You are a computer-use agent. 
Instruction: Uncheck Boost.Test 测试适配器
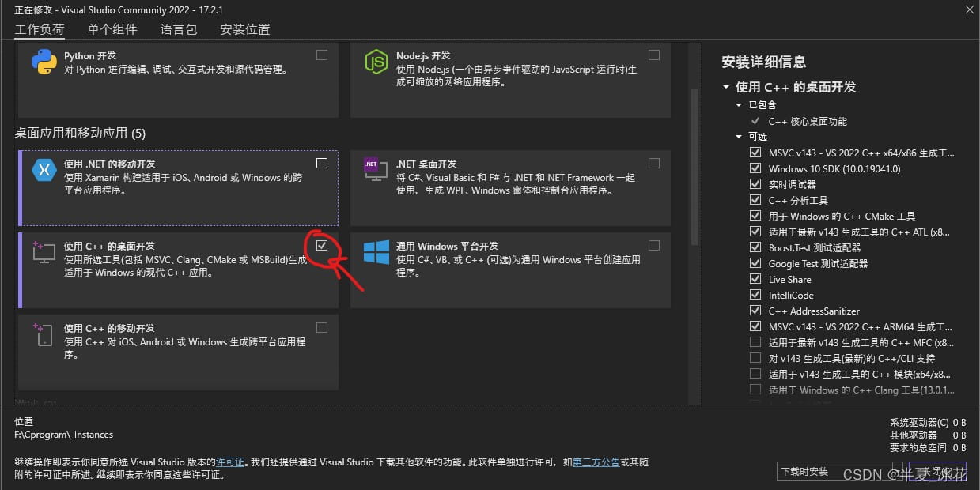point(755,247)
